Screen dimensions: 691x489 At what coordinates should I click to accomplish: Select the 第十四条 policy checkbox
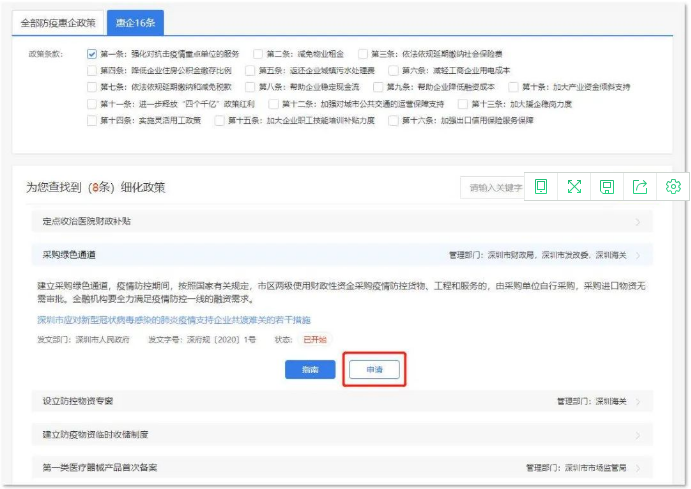[x=92, y=121]
